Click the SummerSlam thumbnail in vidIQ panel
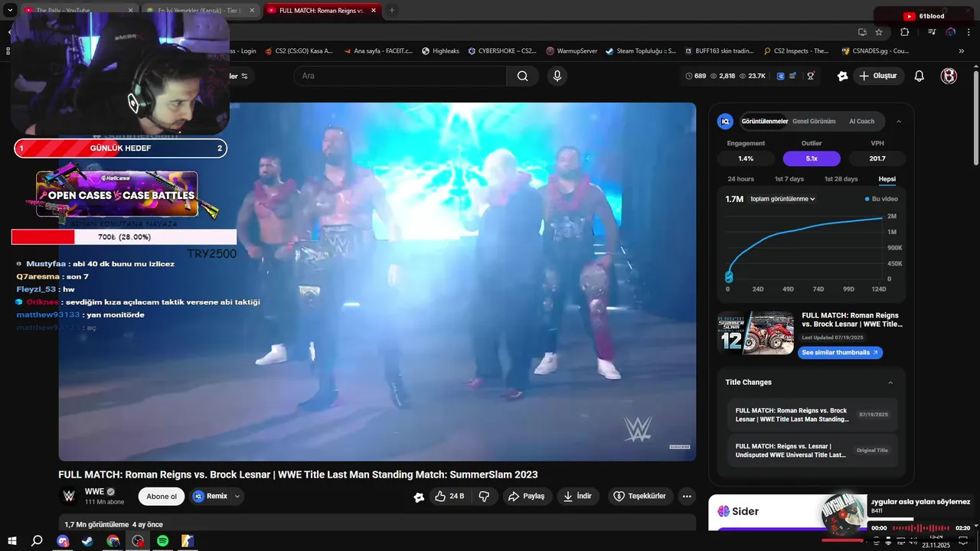The height and width of the screenshot is (551, 980). (x=756, y=332)
